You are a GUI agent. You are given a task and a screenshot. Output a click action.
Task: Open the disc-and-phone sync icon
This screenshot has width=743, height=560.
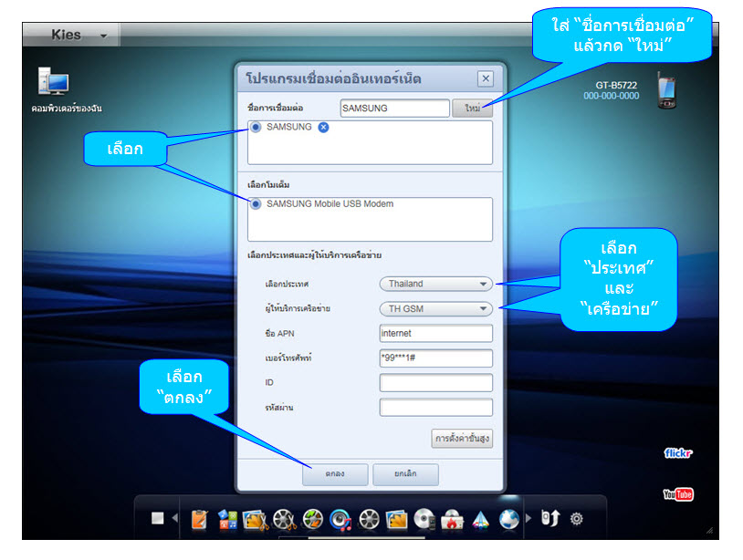point(424,519)
